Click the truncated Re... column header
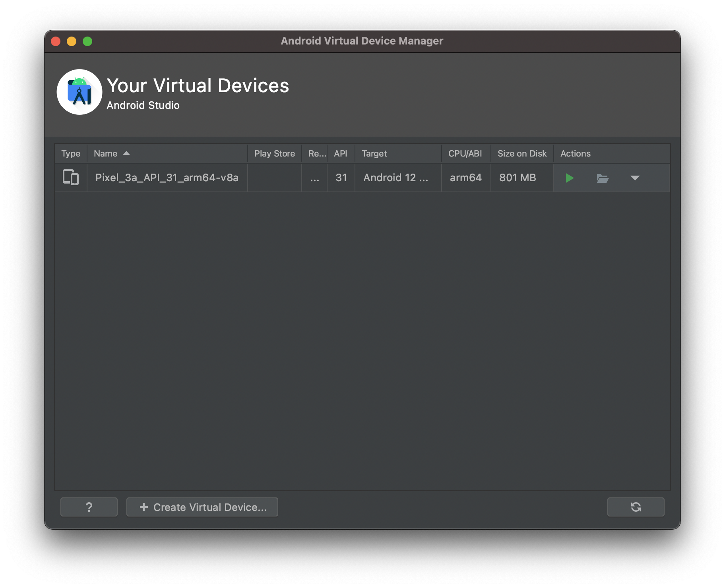The width and height of the screenshot is (725, 588). click(x=314, y=154)
